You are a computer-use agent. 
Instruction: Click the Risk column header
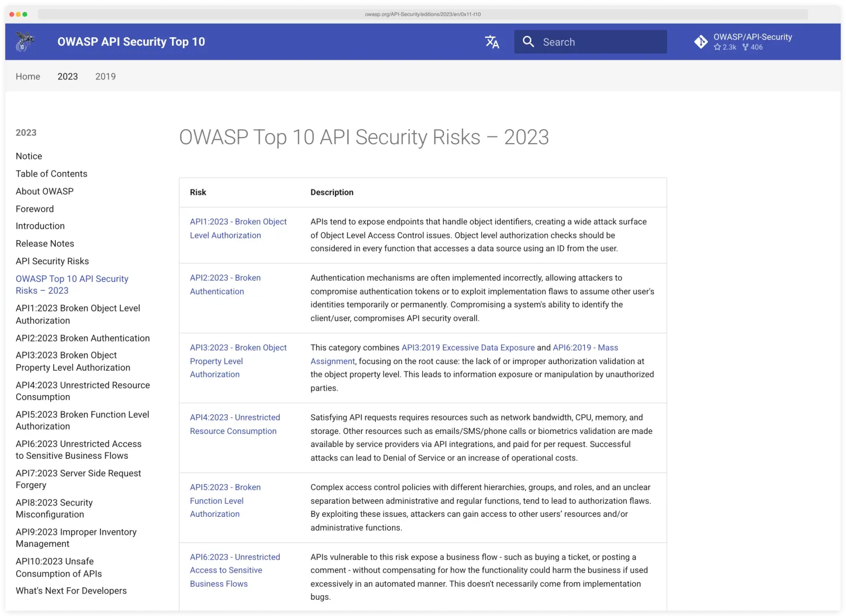(x=198, y=192)
